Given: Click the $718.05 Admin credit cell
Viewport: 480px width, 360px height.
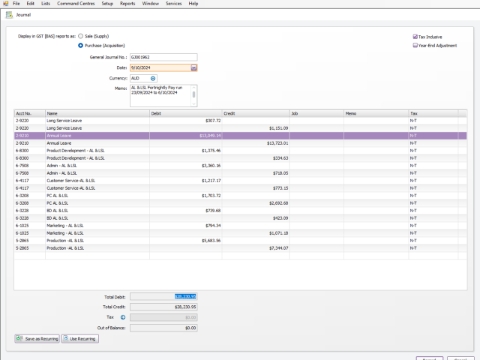Looking at the screenshot, I should point(256,173).
